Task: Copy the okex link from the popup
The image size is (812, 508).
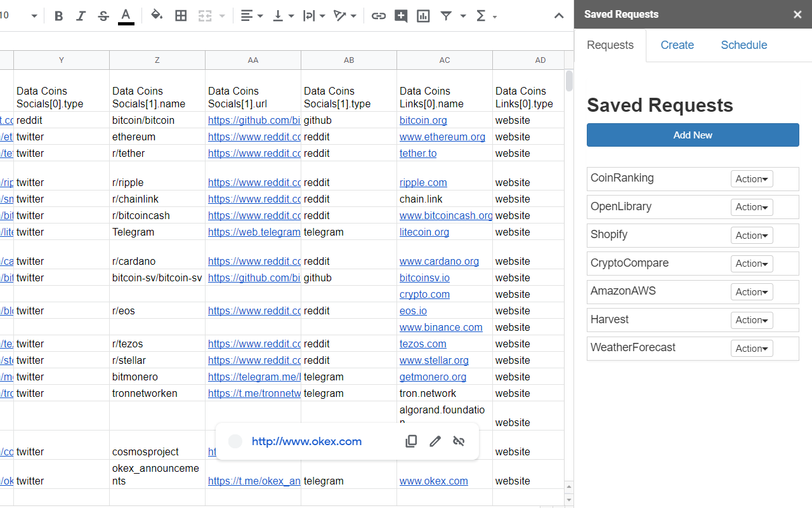Action: point(411,441)
